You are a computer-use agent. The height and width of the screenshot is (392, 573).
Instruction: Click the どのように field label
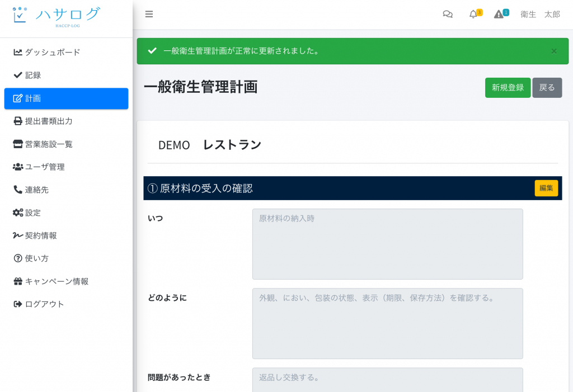pyautogui.click(x=167, y=297)
